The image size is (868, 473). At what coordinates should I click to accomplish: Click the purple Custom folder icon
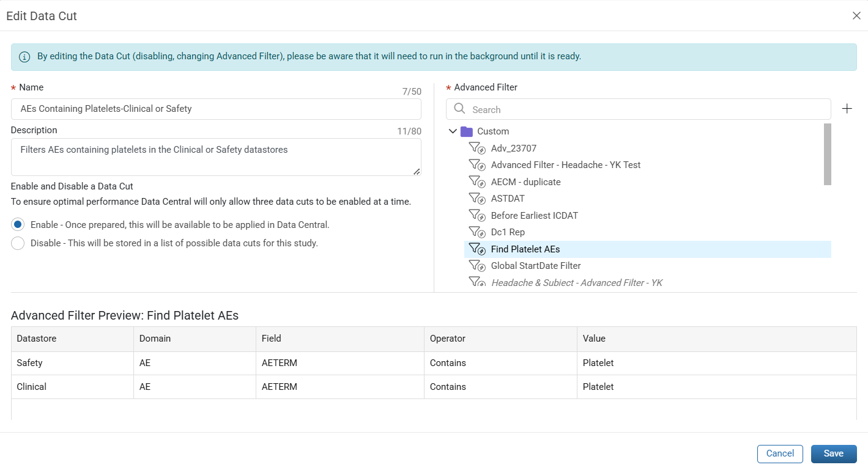point(467,131)
